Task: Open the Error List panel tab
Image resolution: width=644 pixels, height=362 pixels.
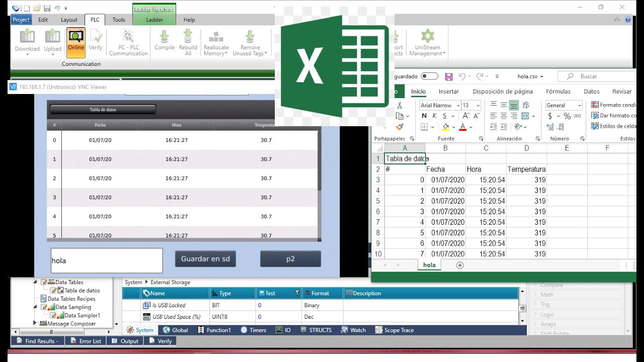Action: coord(86,341)
